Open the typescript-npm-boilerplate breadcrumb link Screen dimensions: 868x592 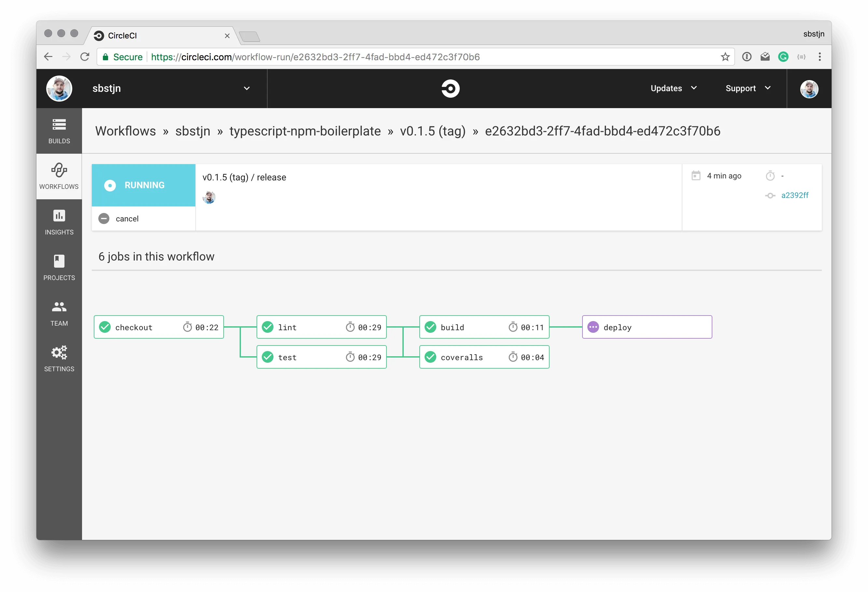[305, 131]
